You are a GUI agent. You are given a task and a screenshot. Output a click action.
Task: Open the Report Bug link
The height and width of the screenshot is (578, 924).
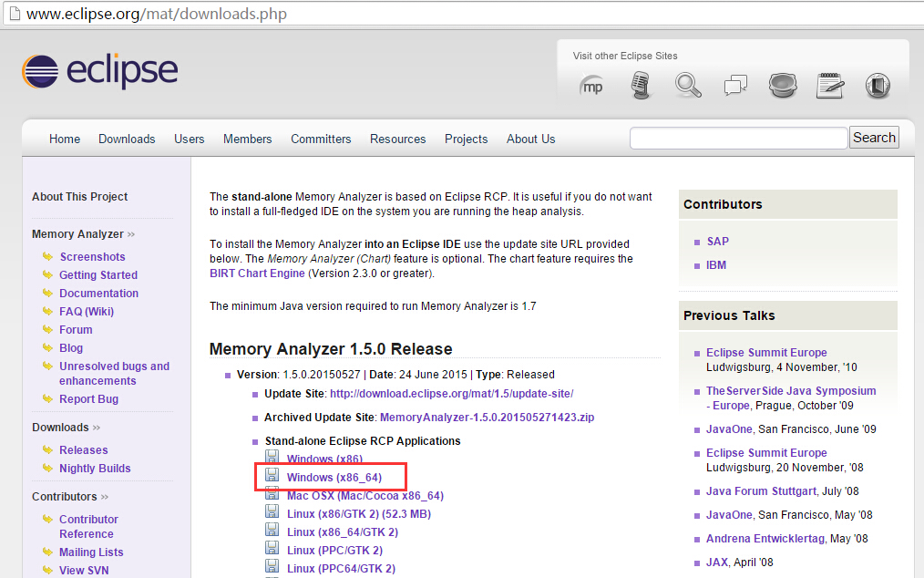pyautogui.click(x=89, y=399)
